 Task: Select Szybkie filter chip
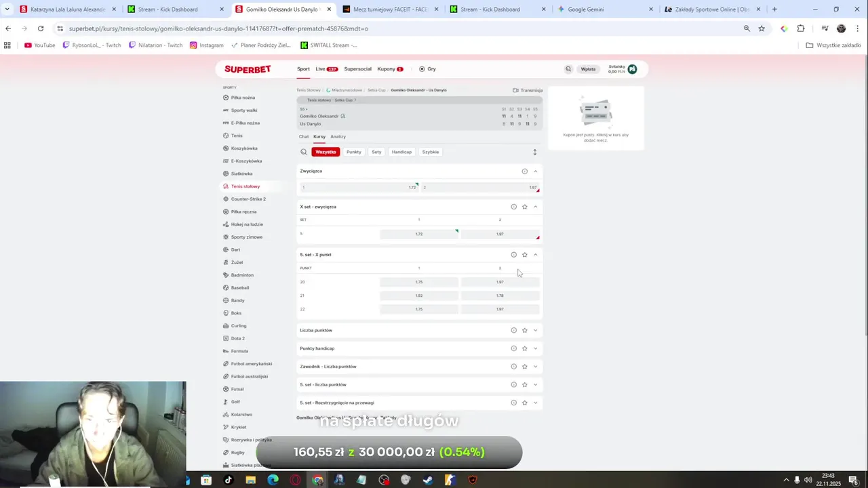(431, 152)
